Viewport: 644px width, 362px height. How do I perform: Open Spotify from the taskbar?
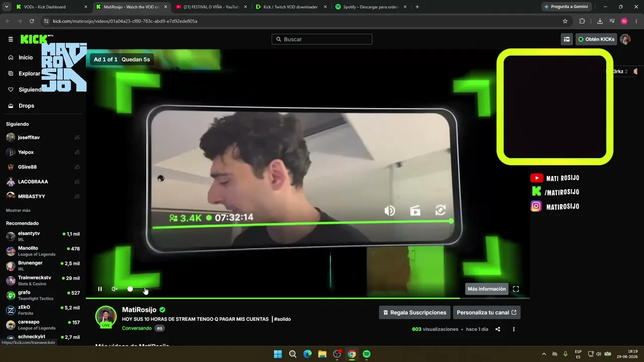point(367,354)
